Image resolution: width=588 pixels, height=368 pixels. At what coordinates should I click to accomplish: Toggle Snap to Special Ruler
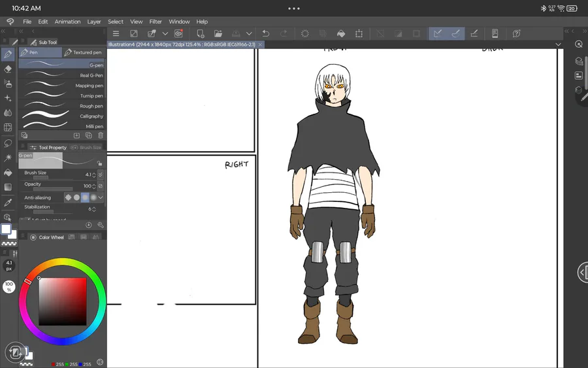[455, 34]
